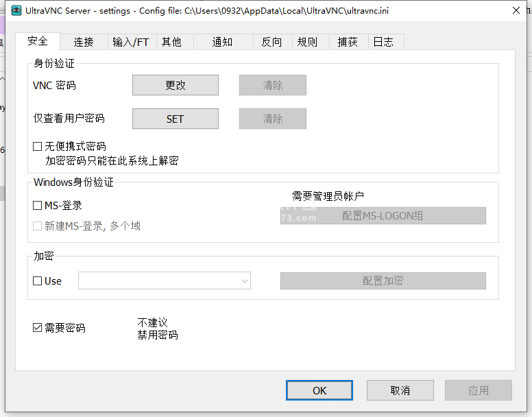Image resolution: width=532 pixels, height=417 pixels.
Task: Confirm settings with the OK button
Action: tap(319, 390)
